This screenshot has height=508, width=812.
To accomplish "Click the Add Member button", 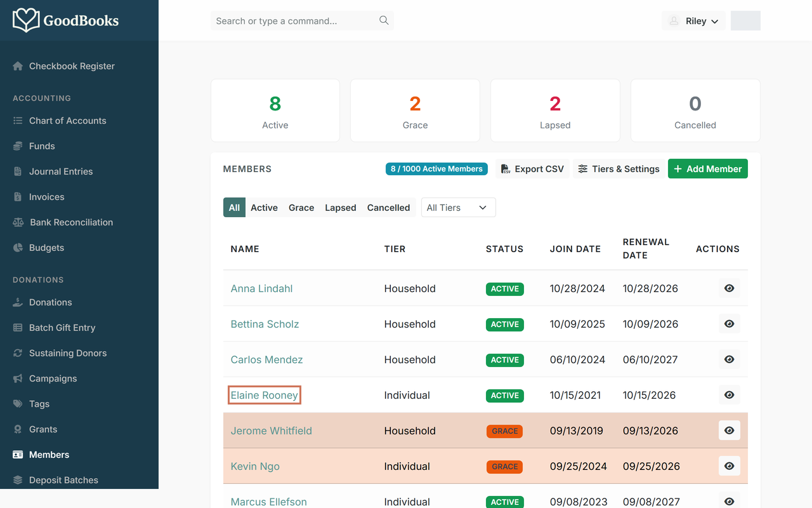I will click(x=708, y=169).
